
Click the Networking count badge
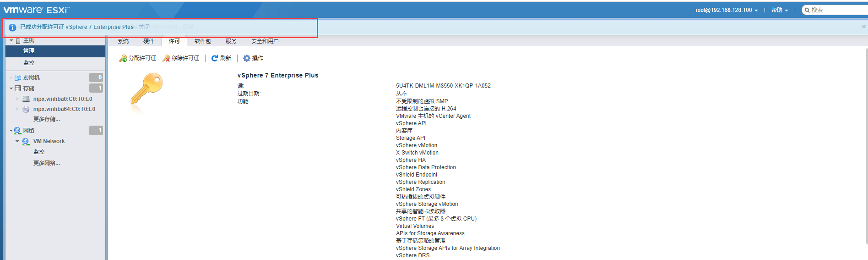point(96,130)
